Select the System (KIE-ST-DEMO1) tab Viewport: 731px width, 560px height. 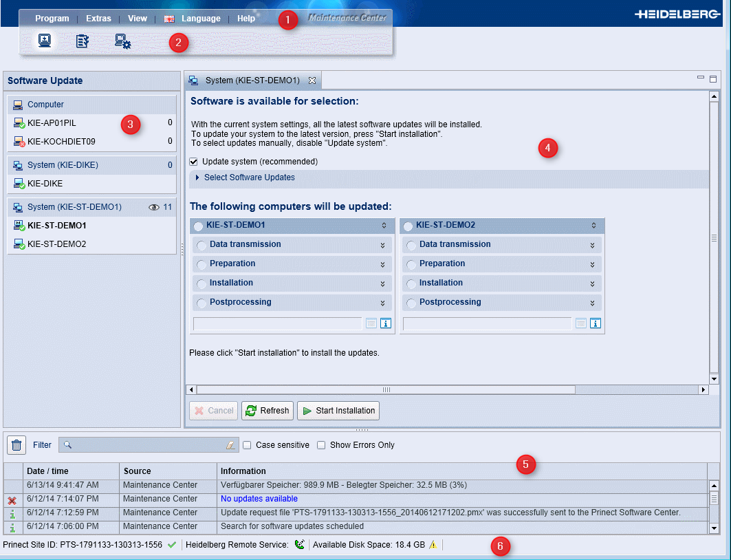click(252, 80)
